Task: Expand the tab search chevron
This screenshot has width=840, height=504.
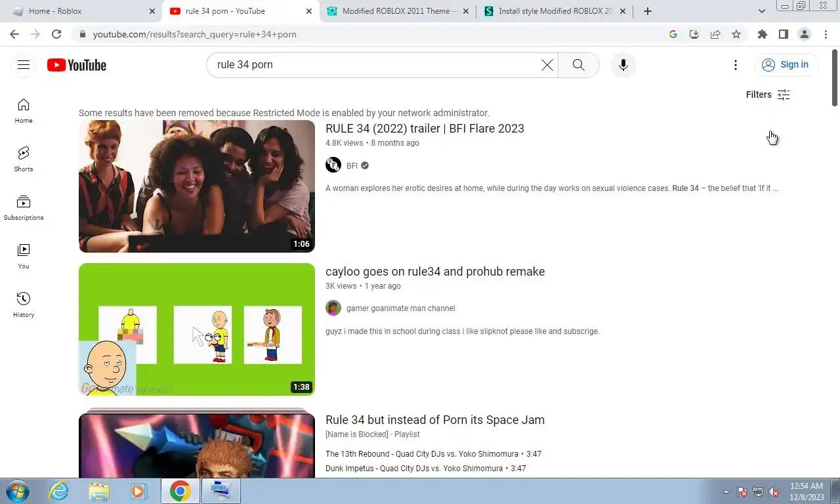Action: [x=762, y=11]
